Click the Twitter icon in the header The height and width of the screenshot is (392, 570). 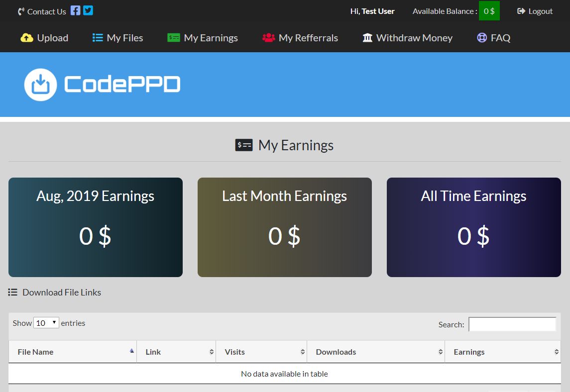[88, 10]
